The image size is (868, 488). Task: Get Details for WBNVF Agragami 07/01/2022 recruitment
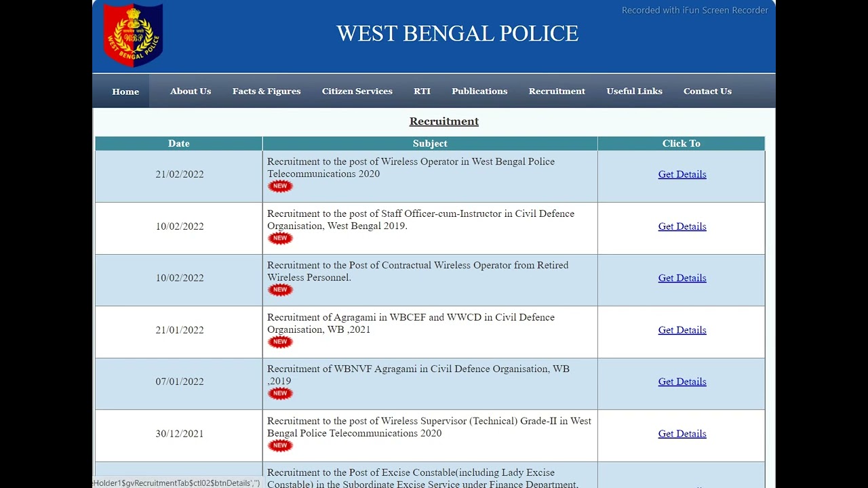coord(682,382)
